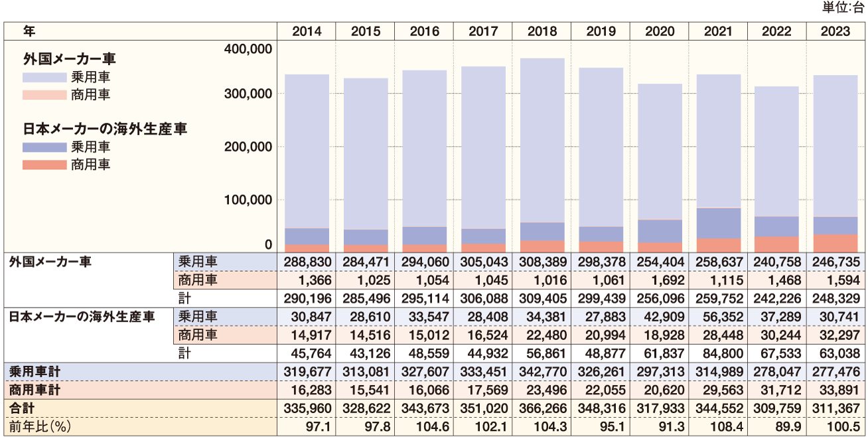
Task: Click the light purple 外国メーカー車 乗用車 legend swatch
Action: pos(44,77)
